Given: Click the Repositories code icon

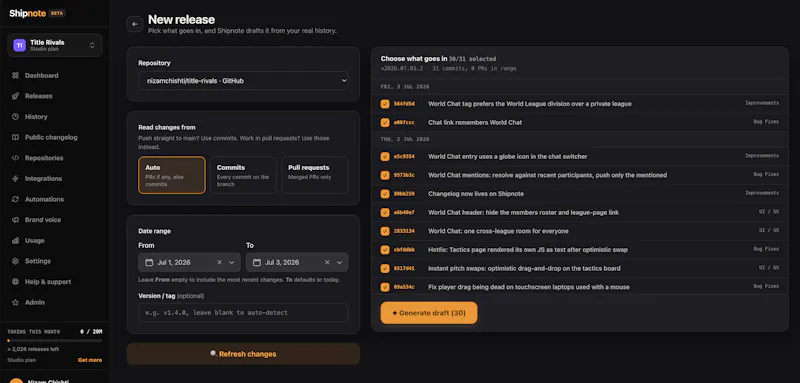Looking at the screenshot, I should coord(15,158).
